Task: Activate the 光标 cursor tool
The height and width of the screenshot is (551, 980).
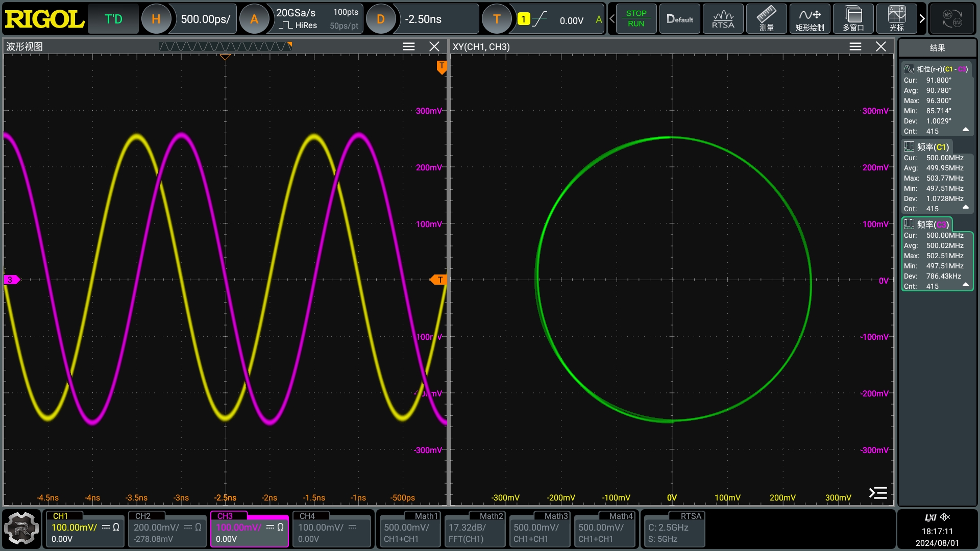Action: pos(896,19)
